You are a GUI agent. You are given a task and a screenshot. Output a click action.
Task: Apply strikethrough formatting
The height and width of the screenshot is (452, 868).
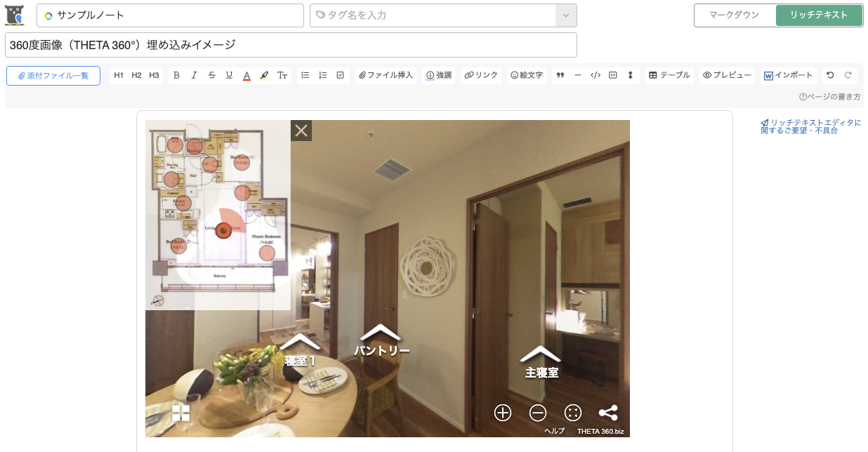click(211, 76)
